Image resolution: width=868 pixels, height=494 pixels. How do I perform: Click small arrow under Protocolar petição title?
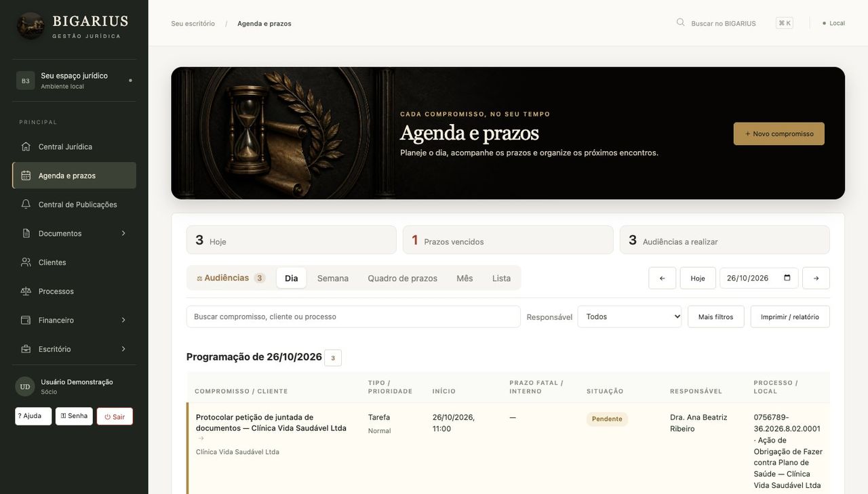(201, 438)
